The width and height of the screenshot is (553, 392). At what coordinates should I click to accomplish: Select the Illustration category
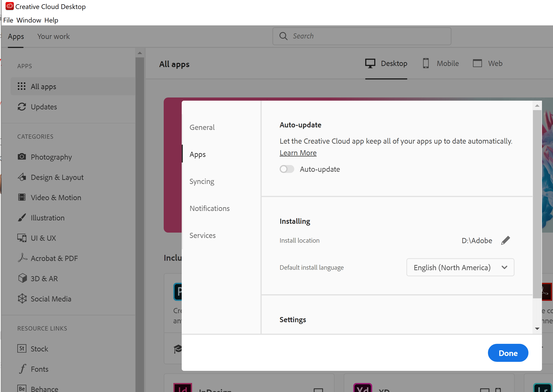click(48, 218)
